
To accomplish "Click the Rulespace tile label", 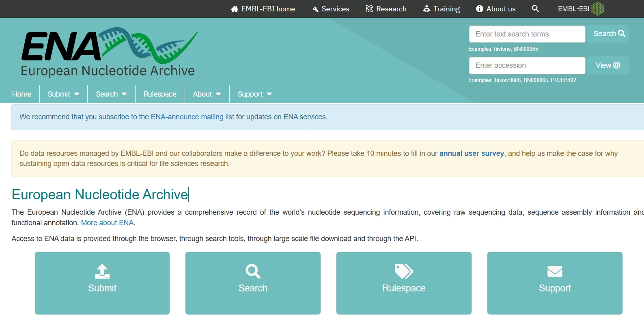I will pos(404,288).
